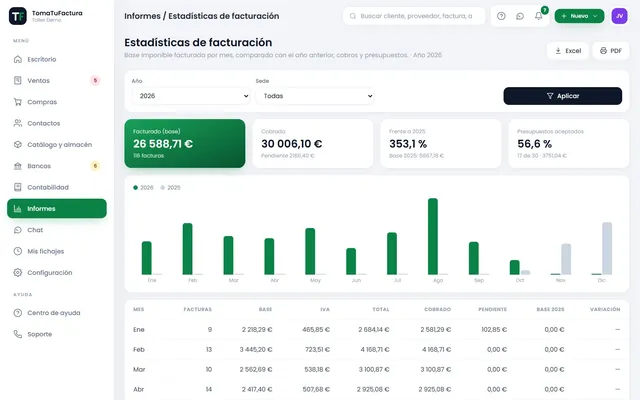Navigate to Catálogo y almacén
The height and width of the screenshot is (400, 640).
tap(57, 144)
